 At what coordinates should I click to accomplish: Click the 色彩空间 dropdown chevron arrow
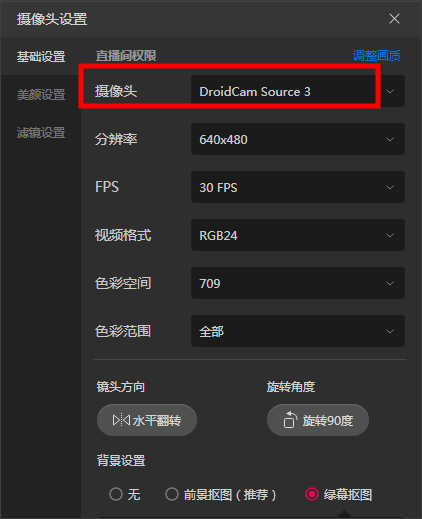[x=390, y=283]
